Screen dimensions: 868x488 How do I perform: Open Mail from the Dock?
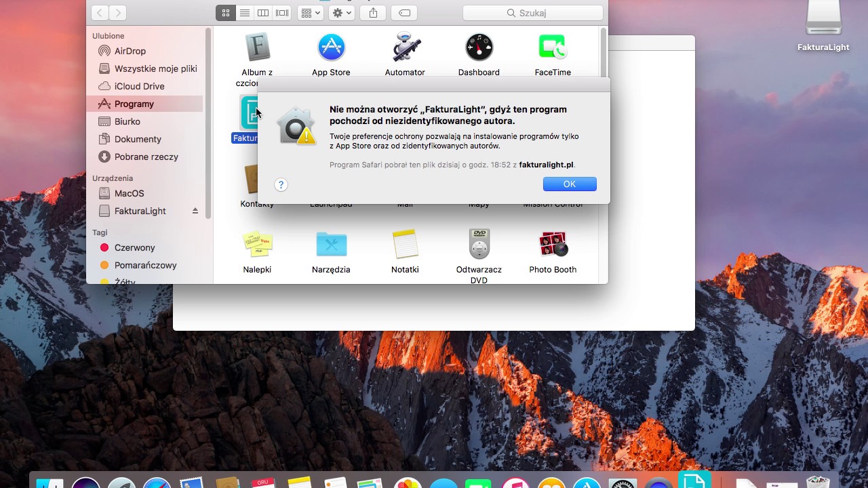193,483
